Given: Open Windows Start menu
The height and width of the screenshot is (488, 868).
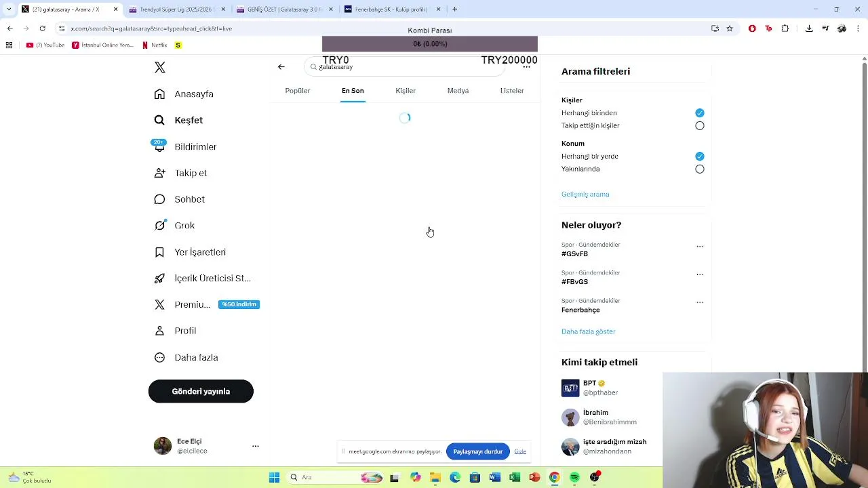Looking at the screenshot, I should click(x=274, y=478).
